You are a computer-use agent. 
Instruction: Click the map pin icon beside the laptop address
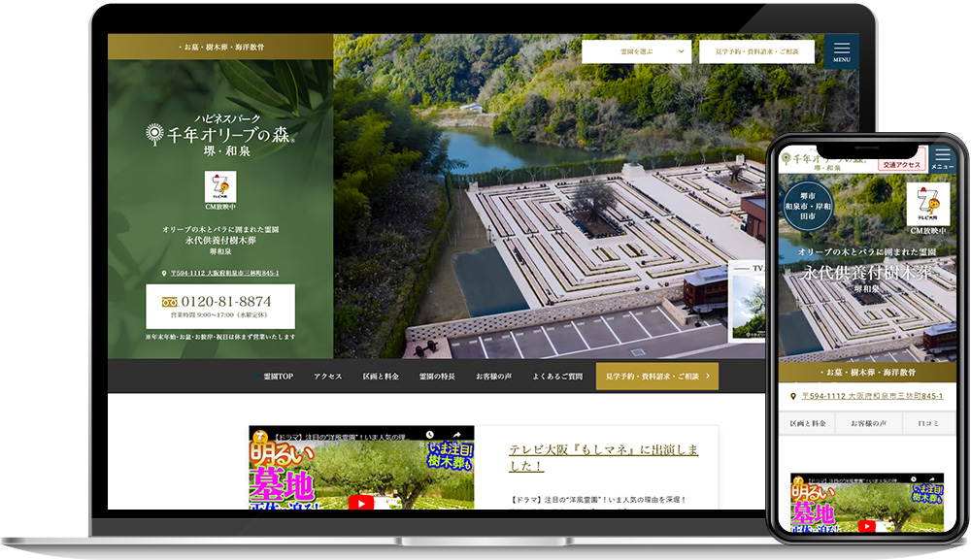[164, 273]
